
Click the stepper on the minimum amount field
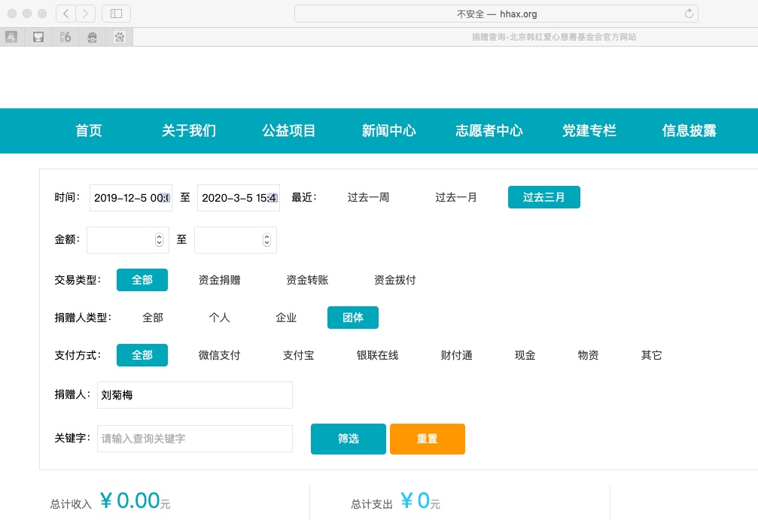point(159,240)
